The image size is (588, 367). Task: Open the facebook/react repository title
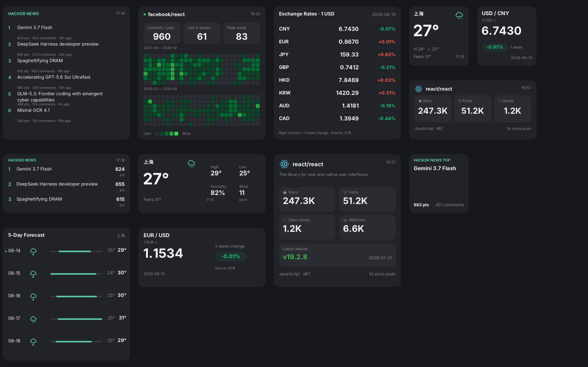(x=166, y=14)
